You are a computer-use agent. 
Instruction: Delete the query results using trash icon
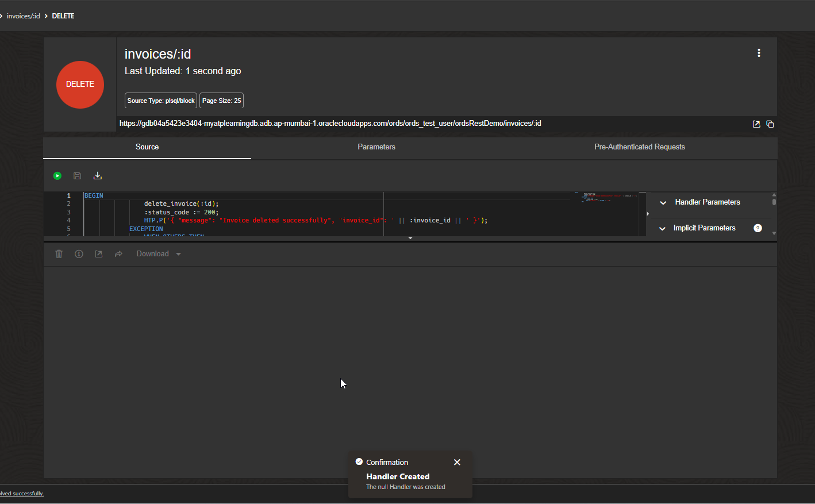(59, 253)
